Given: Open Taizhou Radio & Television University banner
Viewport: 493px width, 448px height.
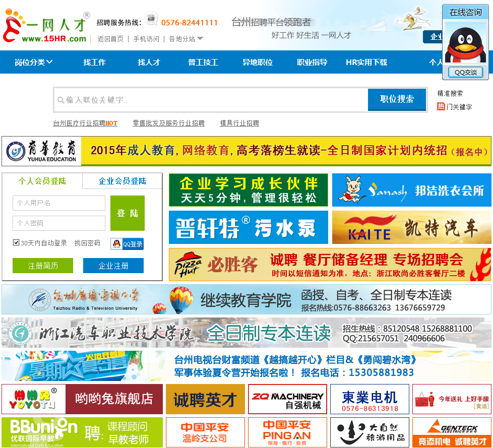Looking at the screenshot, I should tap(246, 299).
